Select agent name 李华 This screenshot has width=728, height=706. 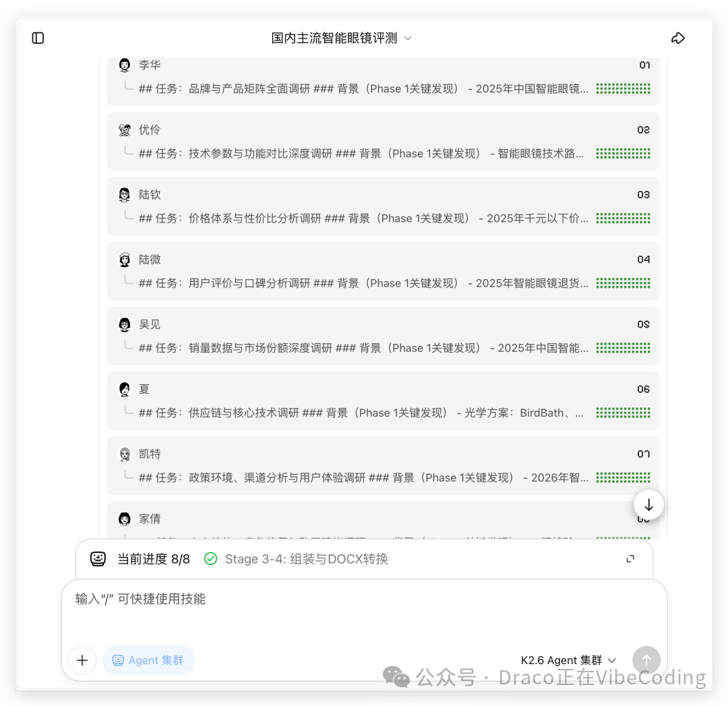point(150,65)
